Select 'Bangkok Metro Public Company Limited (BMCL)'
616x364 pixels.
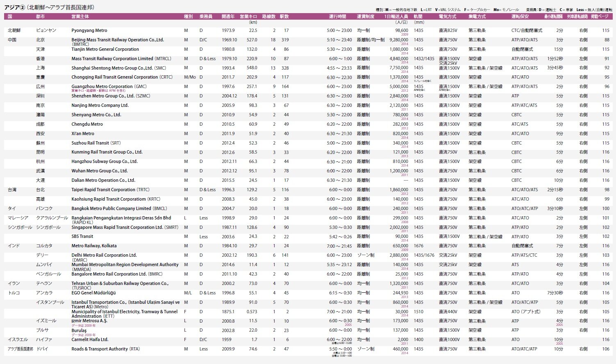click(x=119, y=209)
